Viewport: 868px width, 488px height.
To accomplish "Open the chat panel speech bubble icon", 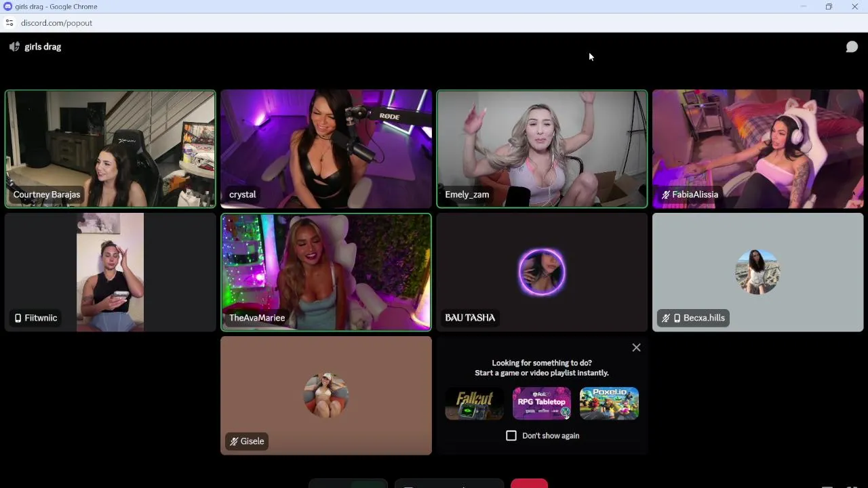I will click(852, 47).
